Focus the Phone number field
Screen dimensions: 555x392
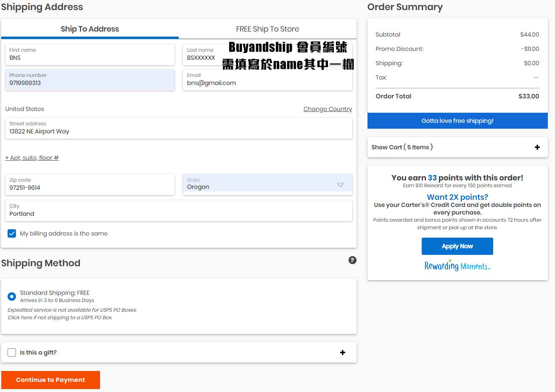(90, 80)
